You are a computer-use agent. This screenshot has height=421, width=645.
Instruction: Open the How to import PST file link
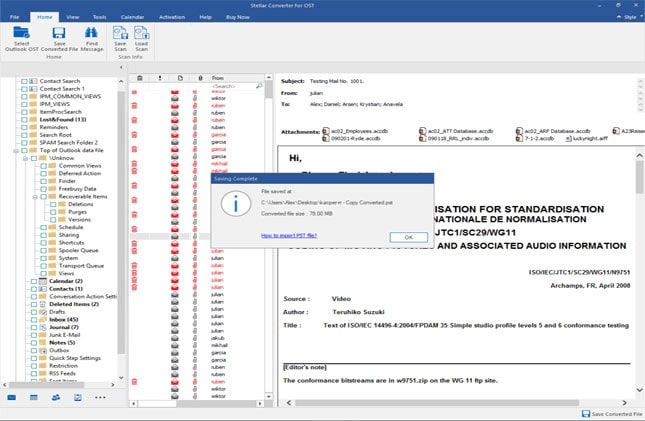(289, 235)
